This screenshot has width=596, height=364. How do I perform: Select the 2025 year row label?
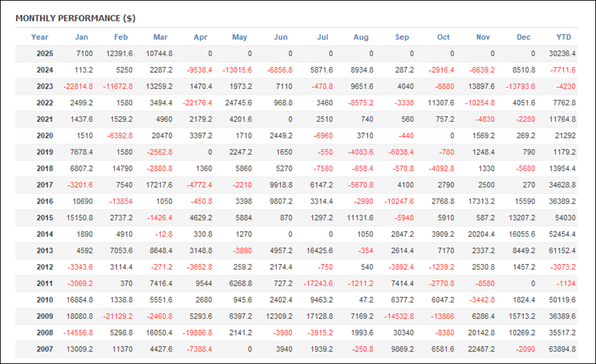pyautogui.click(x=45, y=54)
